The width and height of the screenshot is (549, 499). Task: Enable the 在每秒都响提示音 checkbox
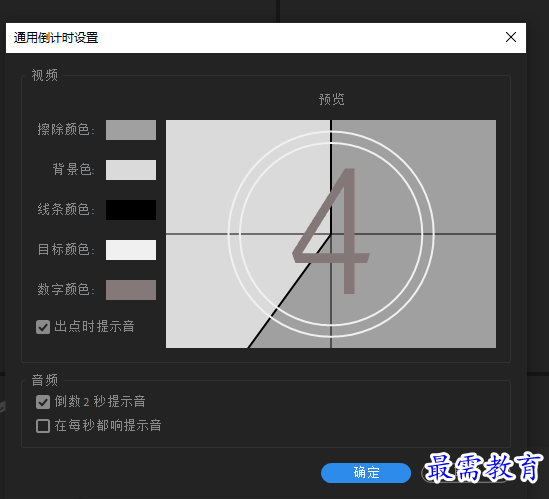43,426
